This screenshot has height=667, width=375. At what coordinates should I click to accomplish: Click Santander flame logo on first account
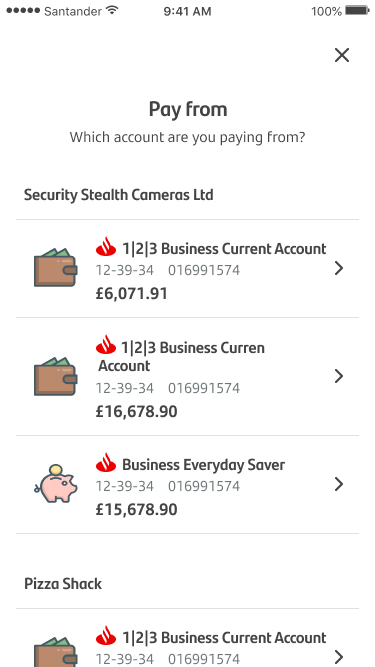click(x=106, y=247)
